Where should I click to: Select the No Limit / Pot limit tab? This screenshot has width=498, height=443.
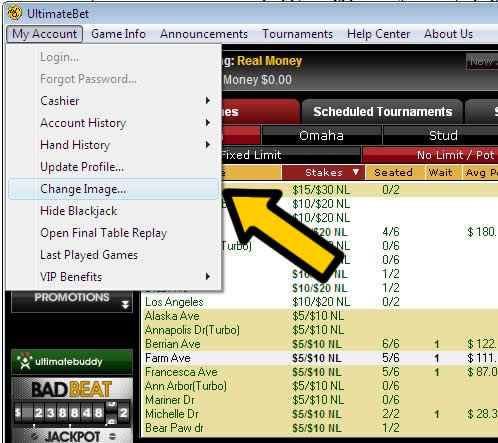[430, 155]
